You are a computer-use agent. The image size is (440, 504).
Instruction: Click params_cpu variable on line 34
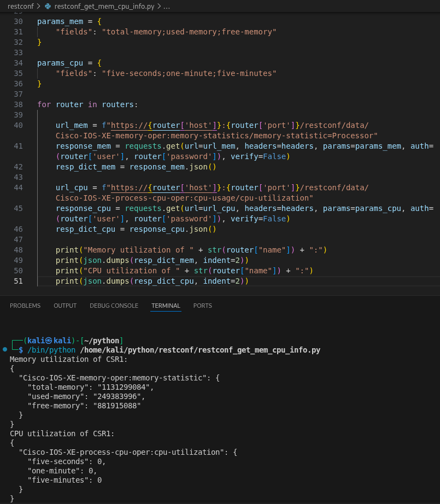(60, 63)
